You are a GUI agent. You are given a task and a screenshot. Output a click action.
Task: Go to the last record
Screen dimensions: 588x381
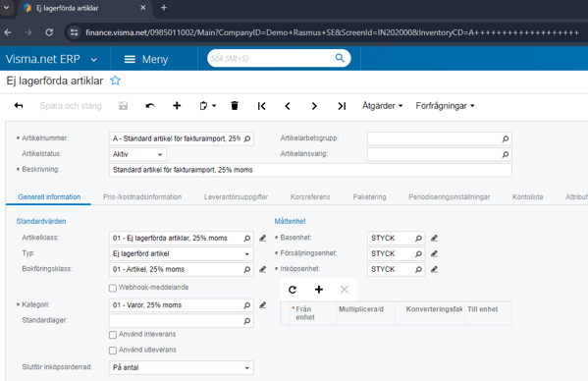click(342, 106)
